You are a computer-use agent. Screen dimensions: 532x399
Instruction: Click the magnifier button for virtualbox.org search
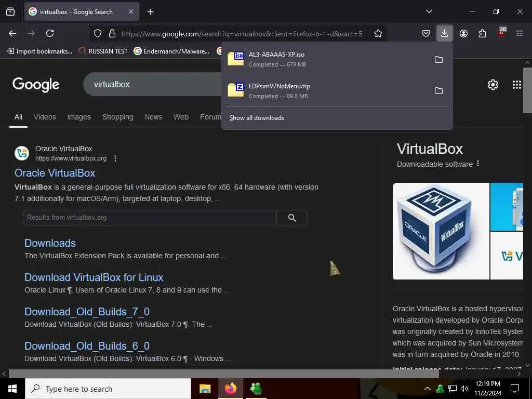292,218
